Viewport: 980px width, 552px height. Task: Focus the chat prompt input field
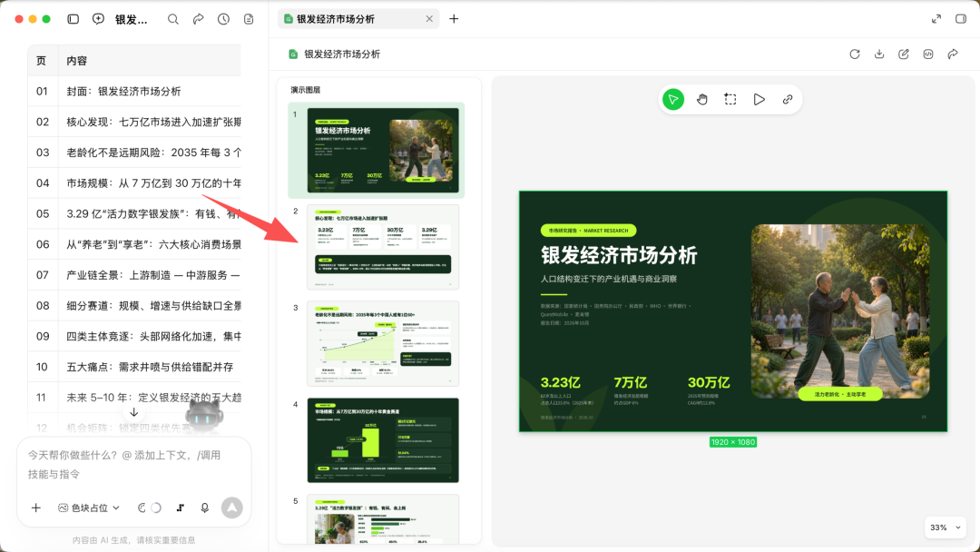click(133, 465)
